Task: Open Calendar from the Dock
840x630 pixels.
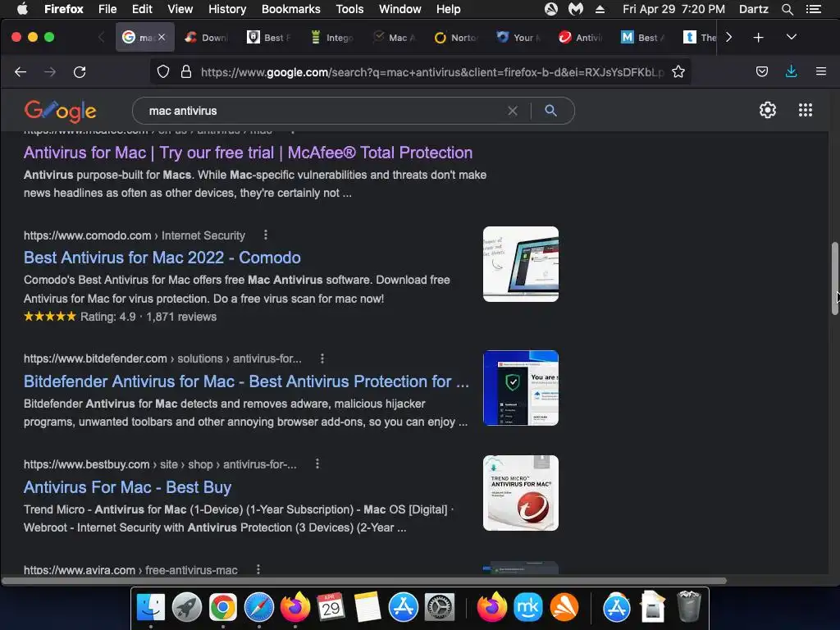Action: coord(331,607)
